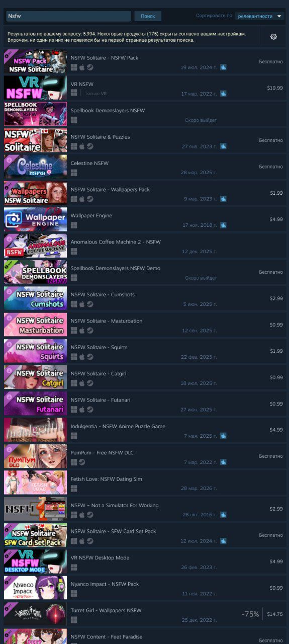Open search preferences gear icon
This screenshot has width=289, height=644.
tap(273, 37)
